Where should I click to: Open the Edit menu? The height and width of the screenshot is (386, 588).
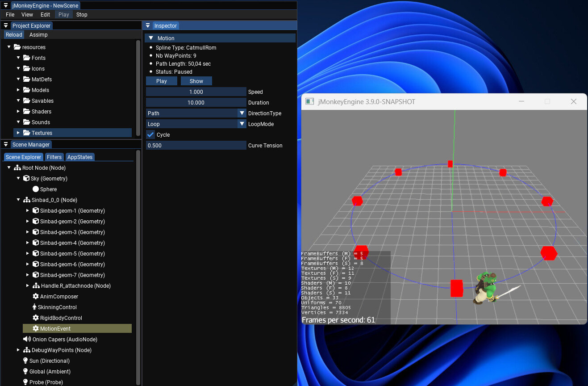(x=45, y=15)
